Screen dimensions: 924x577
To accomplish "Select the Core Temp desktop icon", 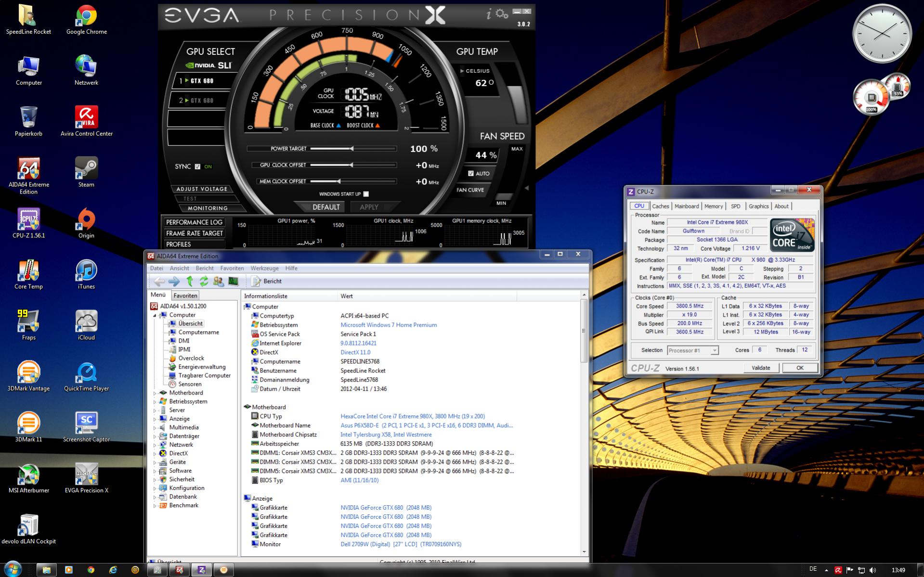I will (x=28, y=274).
